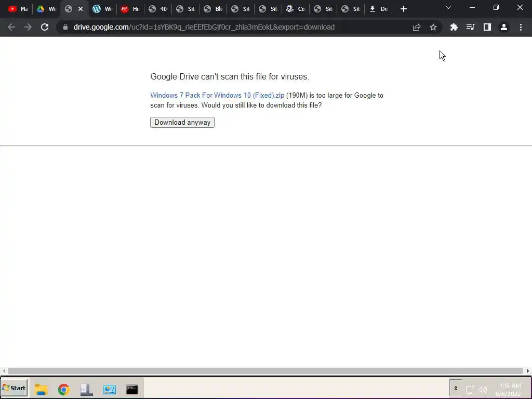This screenshot has height=399, width=532.
Task: Bookmark this tab with the star
Action: 433,27
